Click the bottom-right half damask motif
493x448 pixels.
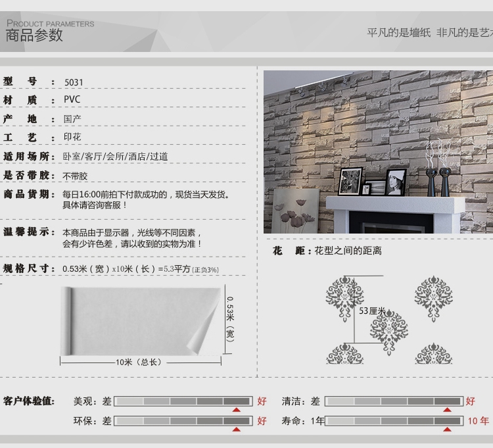(434, 354)
